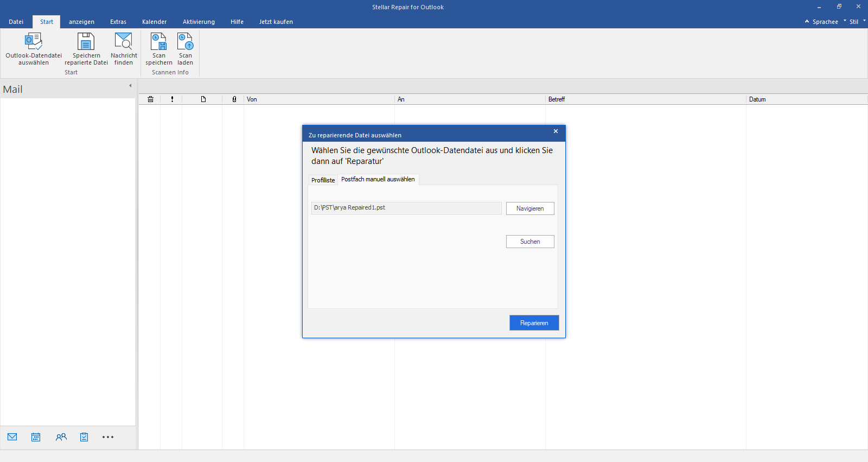Open the Kalender ribbon tab
This screenshot has width=868, height=462.
pyautogui.click(x=155, y=22)
